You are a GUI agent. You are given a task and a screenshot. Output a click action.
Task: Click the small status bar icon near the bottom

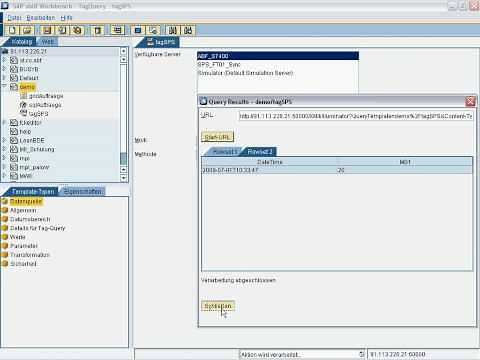[x=362, y=354]
